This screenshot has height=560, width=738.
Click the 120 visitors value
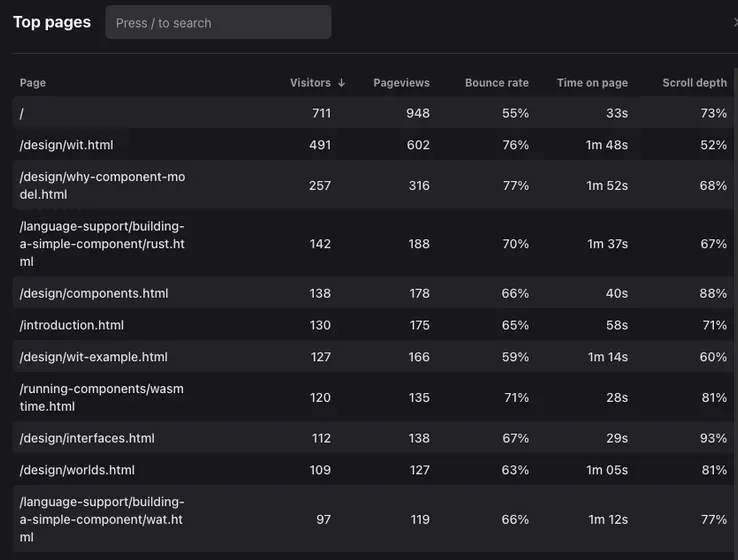[320, 398]
